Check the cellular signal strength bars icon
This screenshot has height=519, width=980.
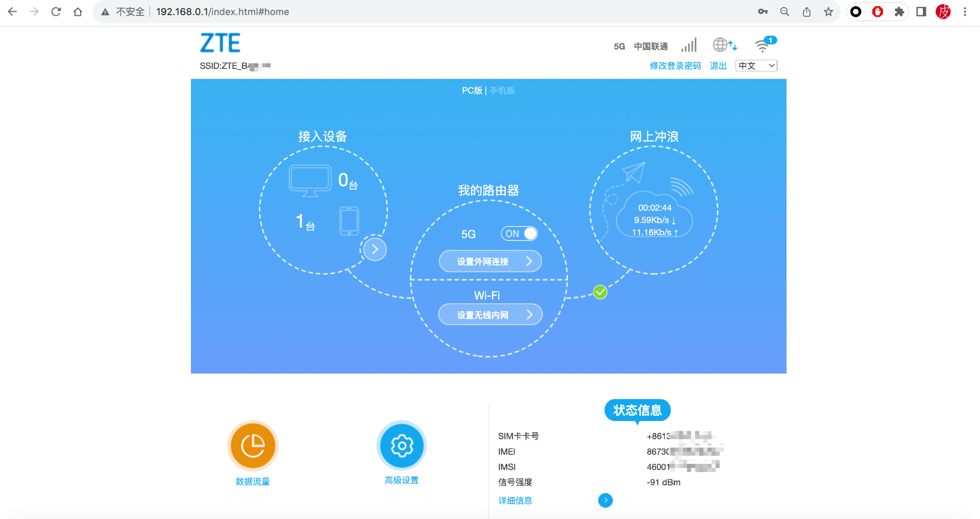[x=689, y=45]
